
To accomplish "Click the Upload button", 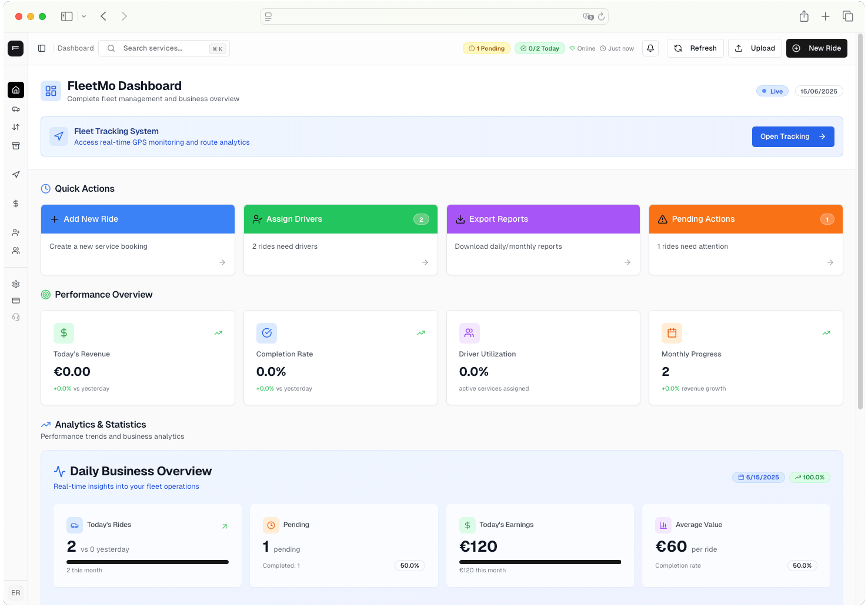I will pos(755,48).
